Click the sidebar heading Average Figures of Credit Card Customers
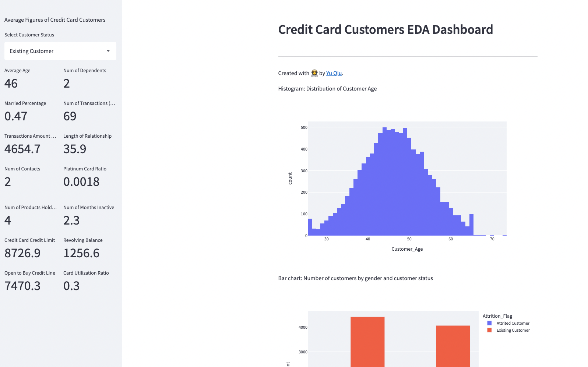 click(x=54, y=20)
